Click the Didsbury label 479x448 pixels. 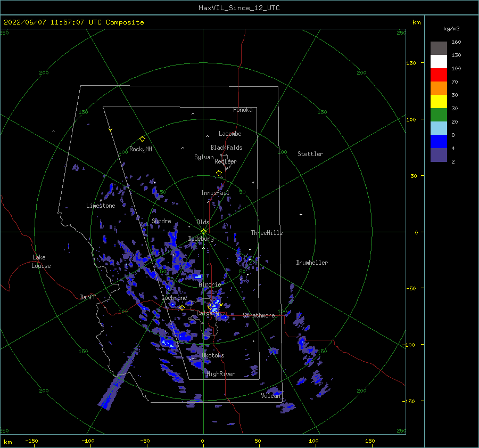tap(201, 239)
